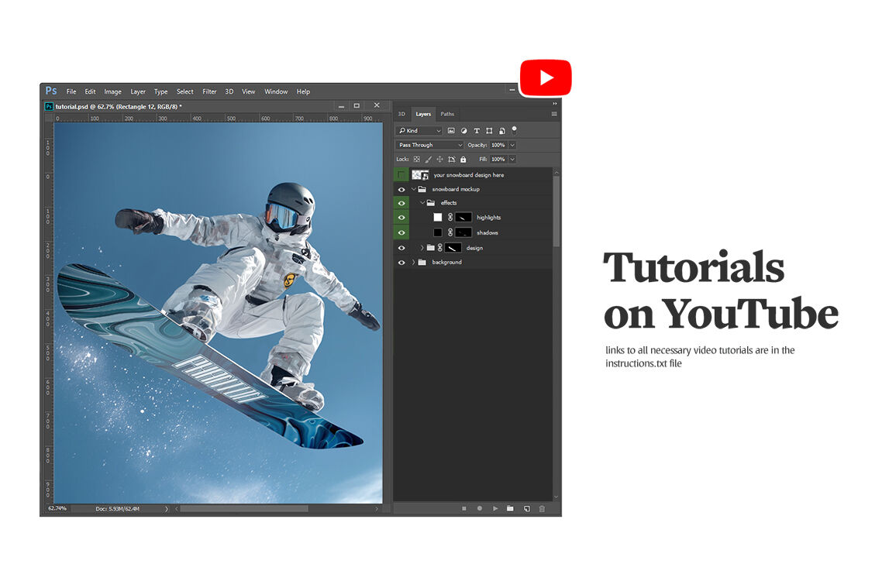
Task: Switch to the Paths tab
Action: click(447, 114)
